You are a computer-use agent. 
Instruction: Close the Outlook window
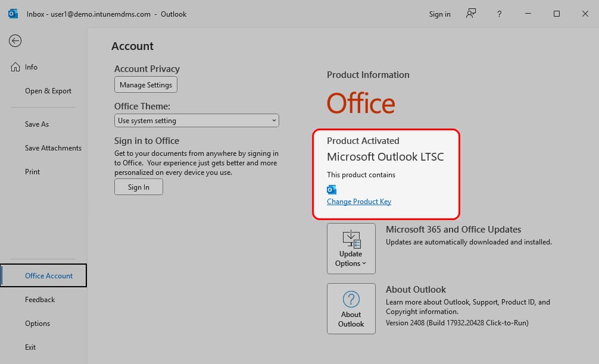[585, 14]
